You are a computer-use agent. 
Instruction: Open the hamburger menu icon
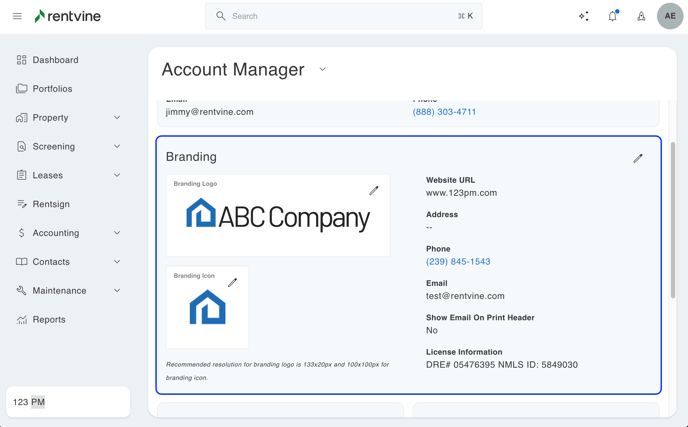pyautogui.click(x=17, y=16)
